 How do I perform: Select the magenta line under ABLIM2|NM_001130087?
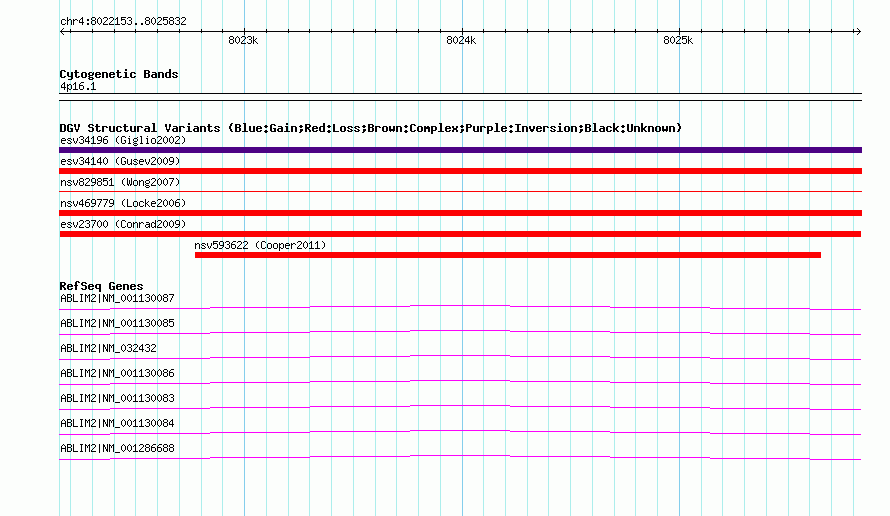click(x=460, y=308)
